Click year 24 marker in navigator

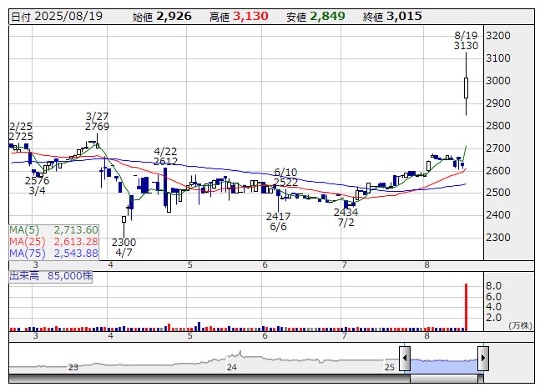pos(231,367)
